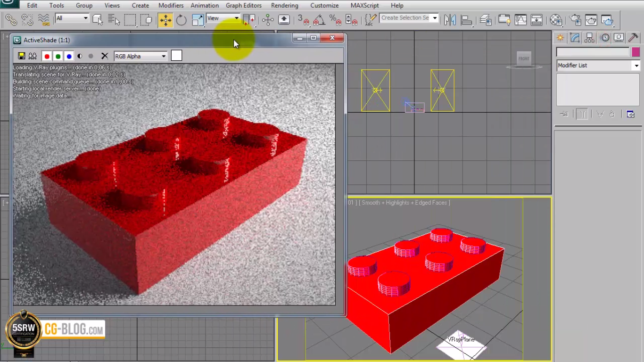Open the Render Setup dialog
The width and height of the screenshot is (644, 362).
pos(575,20)
